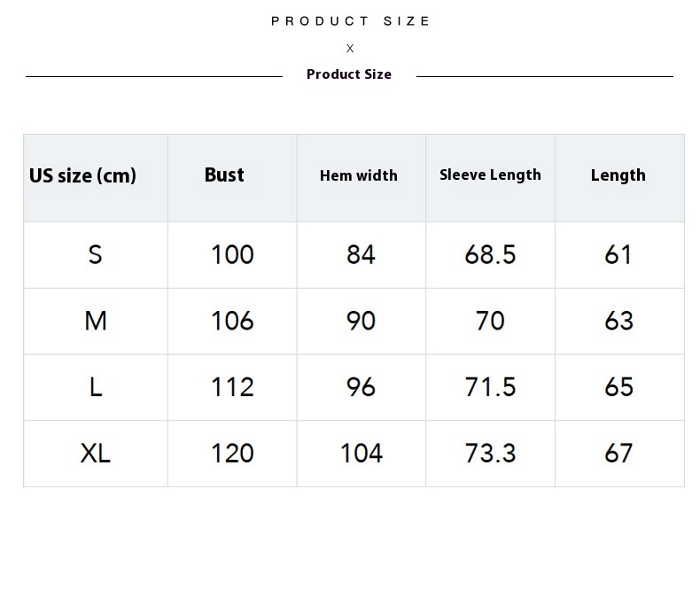700x590 pixels.
Task: Click the X below the PRODUCT SIZE title
Action: click(x=350, y=49)
